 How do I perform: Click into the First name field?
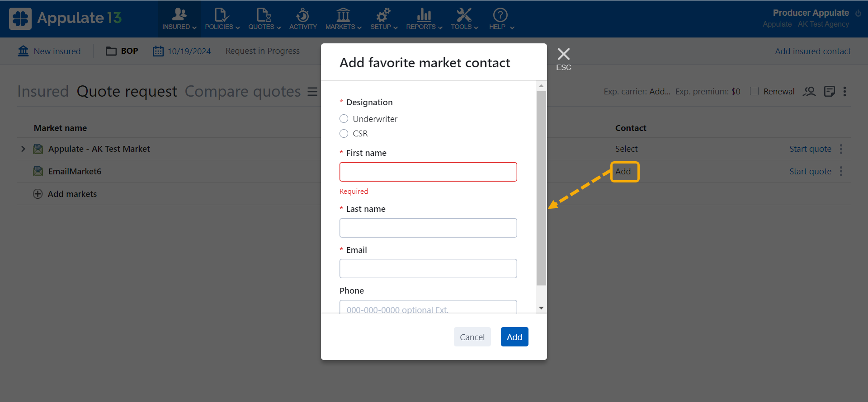point(428,172)
